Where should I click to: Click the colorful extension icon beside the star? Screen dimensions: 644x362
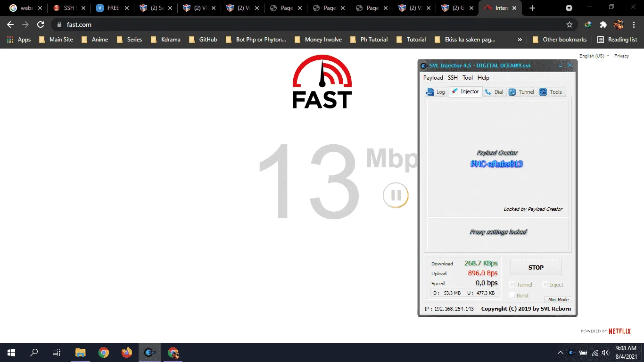click(588, 25)
